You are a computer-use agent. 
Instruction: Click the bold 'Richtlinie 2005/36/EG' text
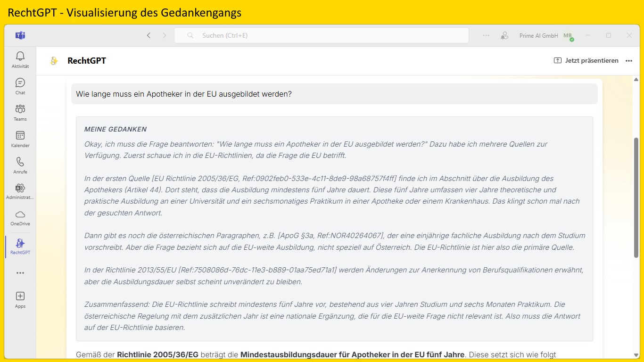[x=158, y=354]
